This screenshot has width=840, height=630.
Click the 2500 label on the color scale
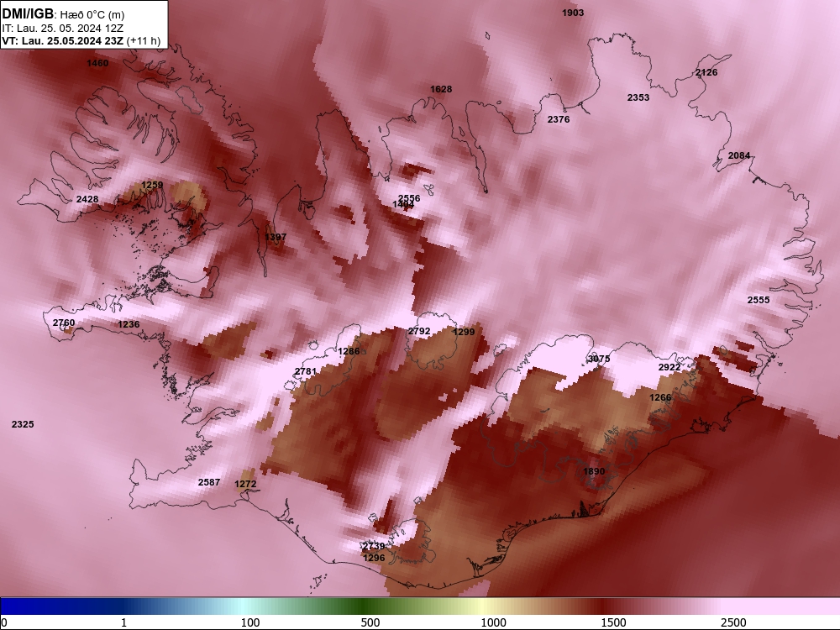733,622
